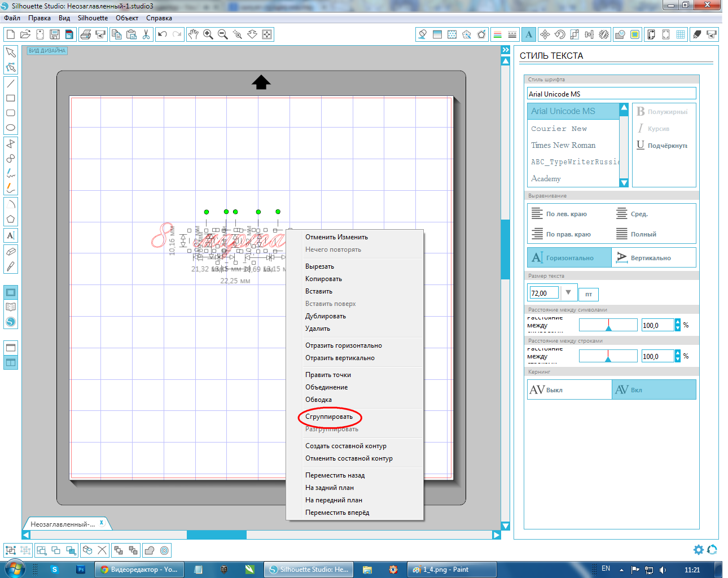728x578 pixels.
Task: Click the Weld icon in bottom toolbar
Action: point(150,550)
